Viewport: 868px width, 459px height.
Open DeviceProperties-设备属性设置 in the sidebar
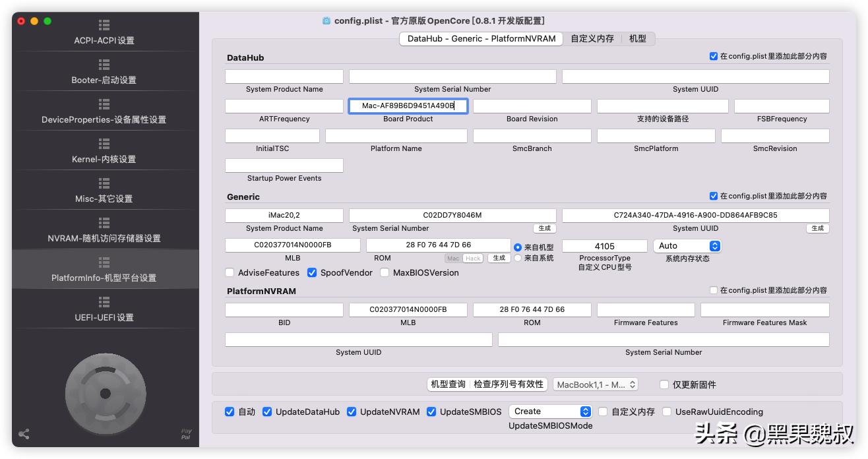tap(104, 113)
